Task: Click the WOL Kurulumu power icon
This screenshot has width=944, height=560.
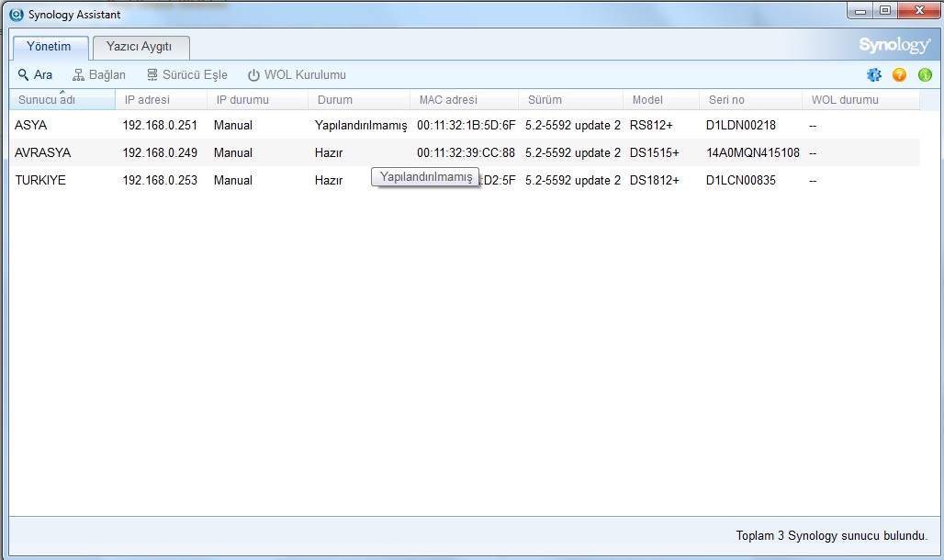Action: coord(253,75)
